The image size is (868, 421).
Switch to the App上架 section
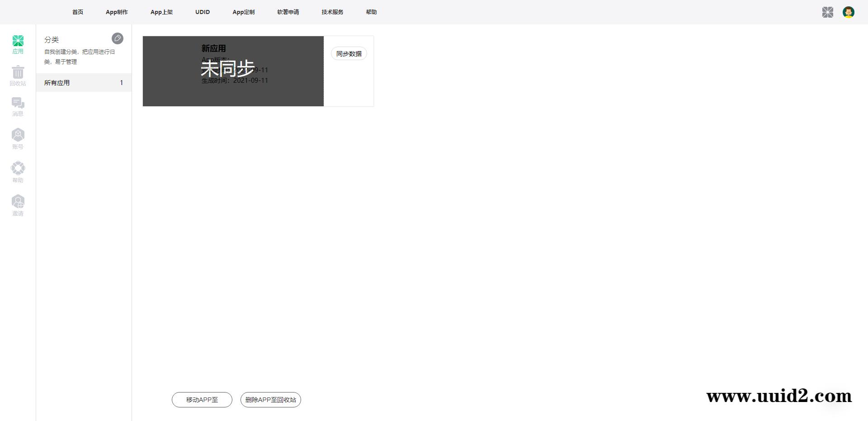[161, 12]
